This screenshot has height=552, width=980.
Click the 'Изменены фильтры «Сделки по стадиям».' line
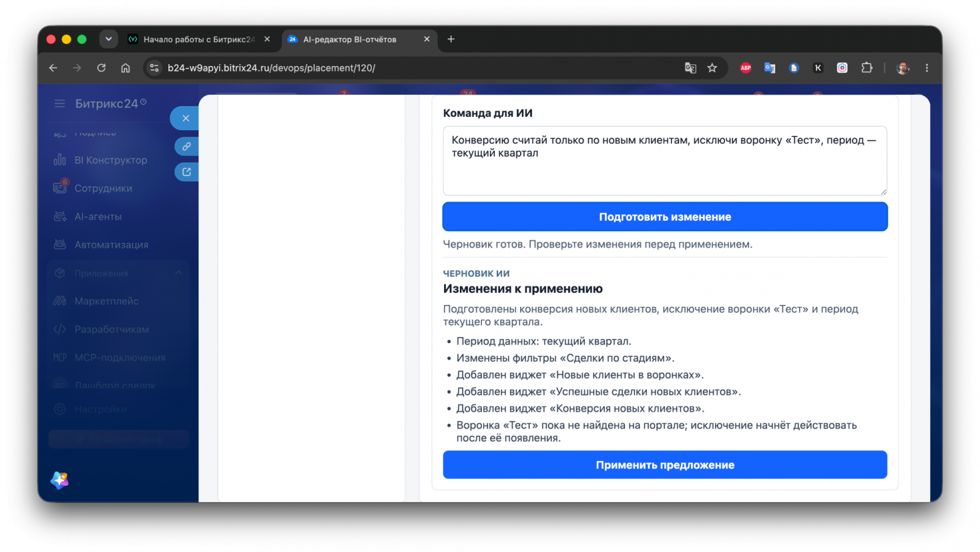point(565,358)
